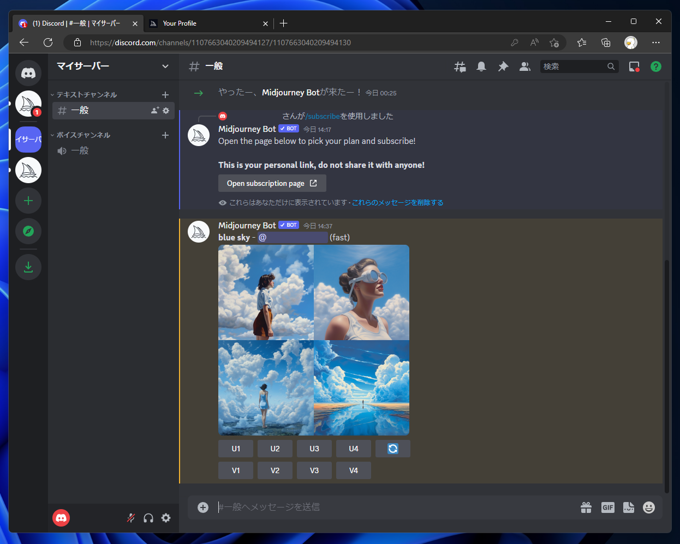Open 一般 channel settings gear
680x544 pixels.
(x=166, y=111)
